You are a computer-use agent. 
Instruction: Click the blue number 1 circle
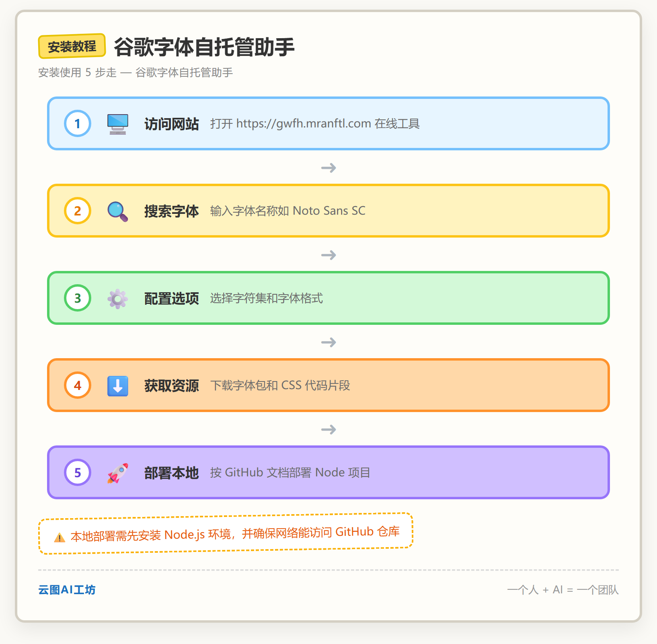pos(78,123)
